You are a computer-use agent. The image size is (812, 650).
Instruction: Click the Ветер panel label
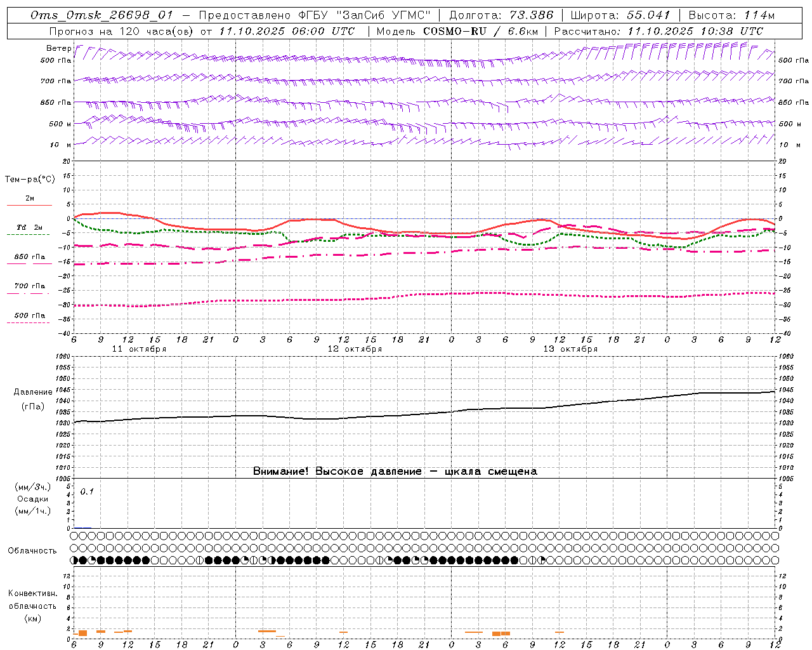58,48
